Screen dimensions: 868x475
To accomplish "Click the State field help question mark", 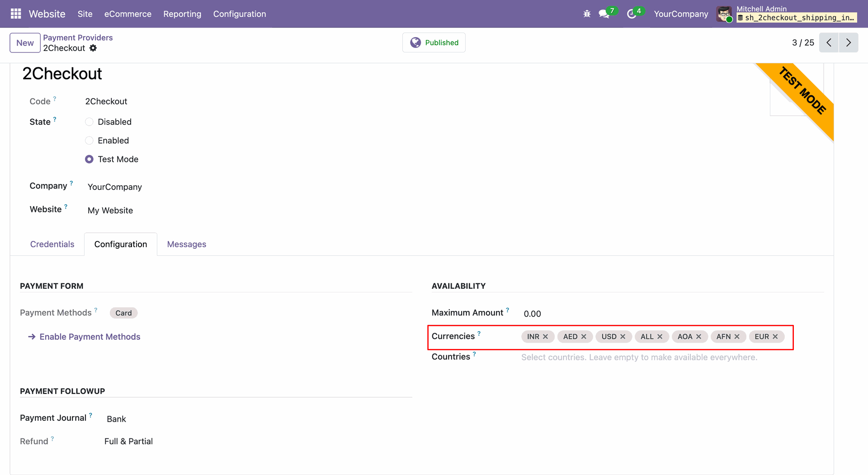I will 55,119.
